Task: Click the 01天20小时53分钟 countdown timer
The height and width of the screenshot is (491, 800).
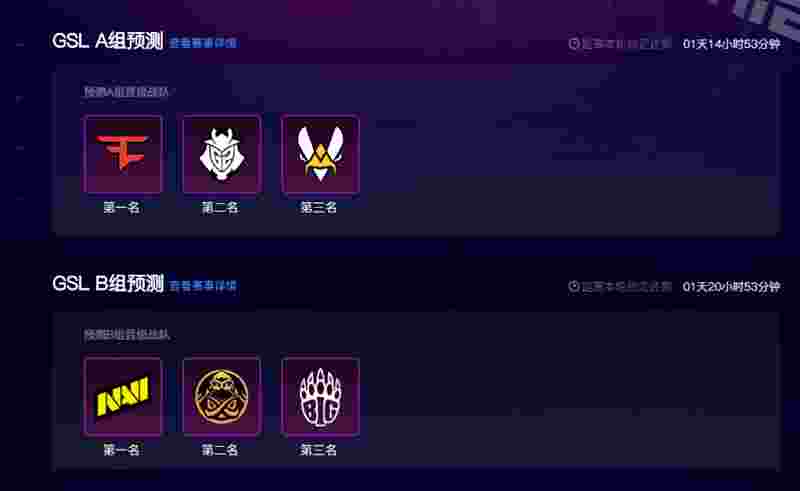Action: 732,286
